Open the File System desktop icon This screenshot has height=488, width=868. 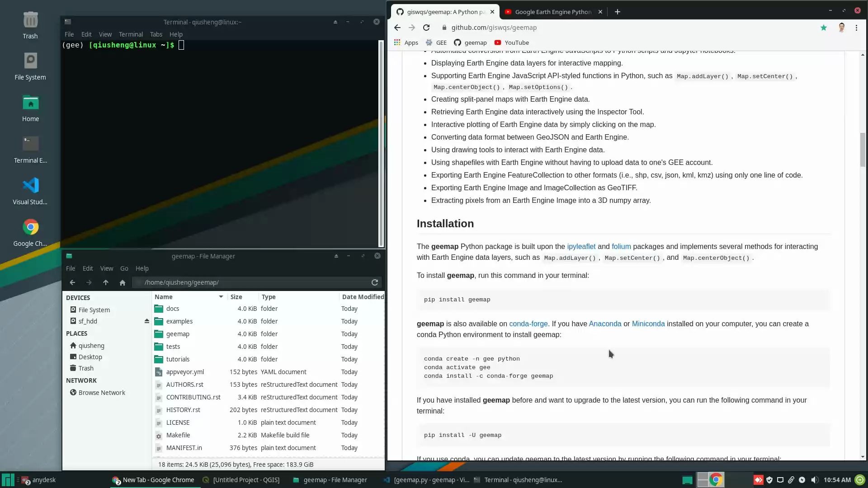point(30,66)
